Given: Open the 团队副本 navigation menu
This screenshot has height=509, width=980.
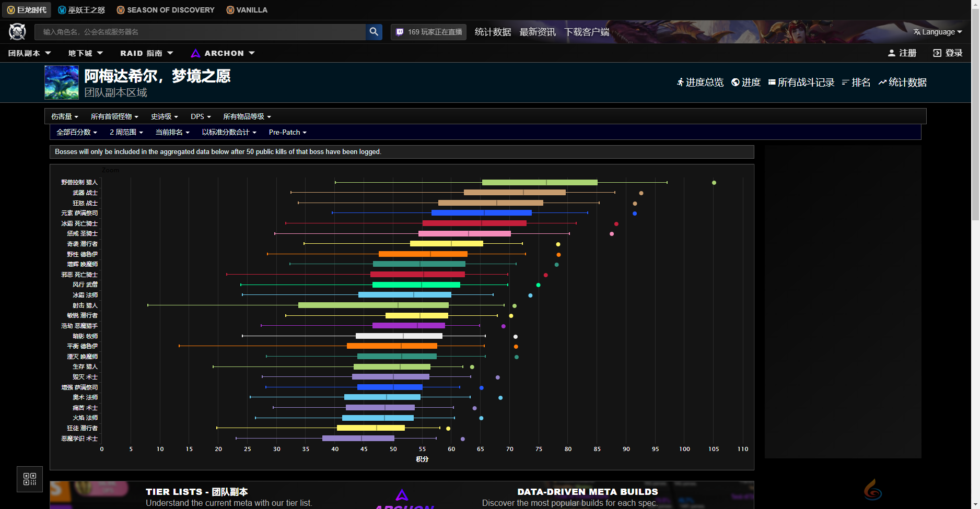Looking at the screenshot, I should (30, 53).
